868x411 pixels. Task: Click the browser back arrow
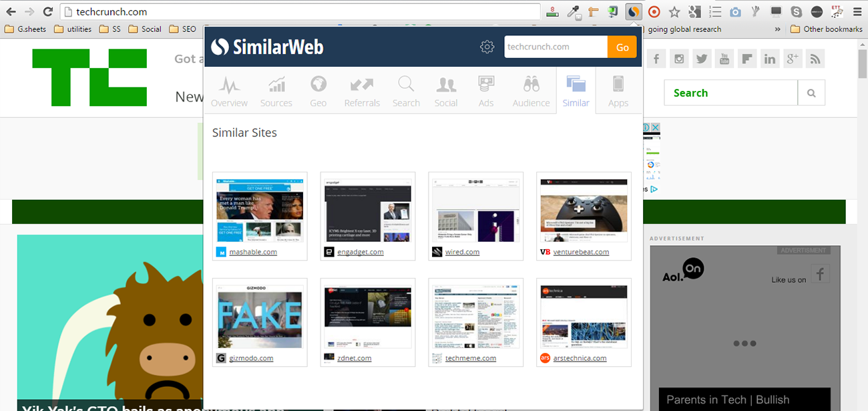coord(11,11)
